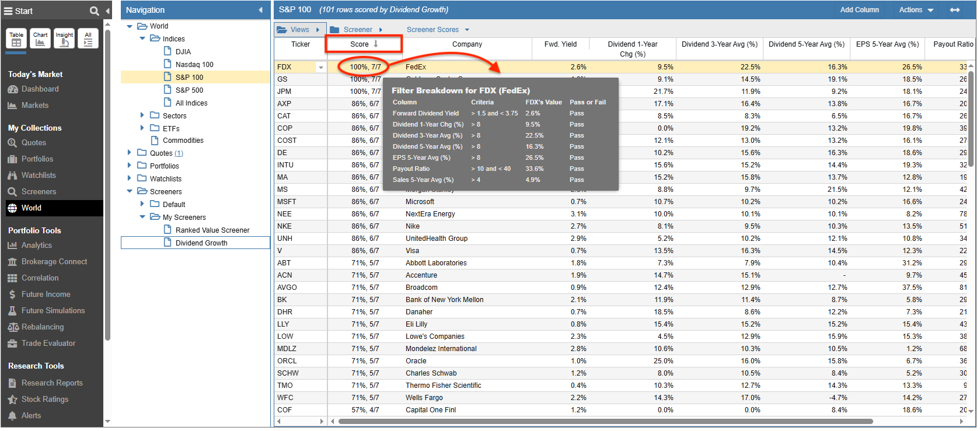Click Add Column button
Viewport: 980px width, 431px height.
click(859, 10)
